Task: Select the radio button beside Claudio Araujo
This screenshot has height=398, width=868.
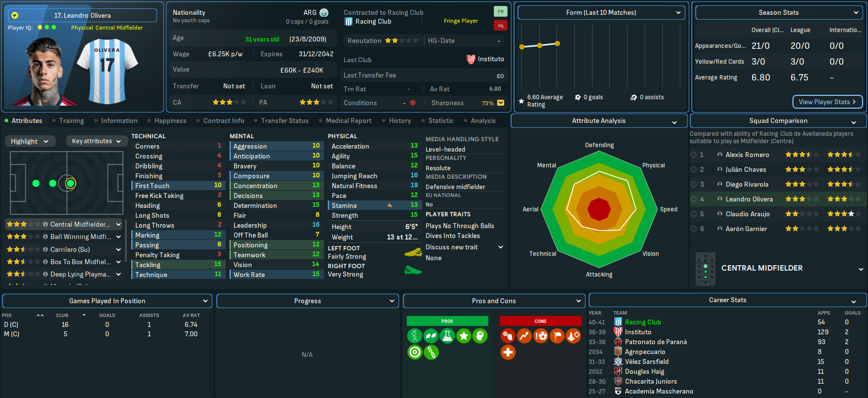Action: pos(694,214)
